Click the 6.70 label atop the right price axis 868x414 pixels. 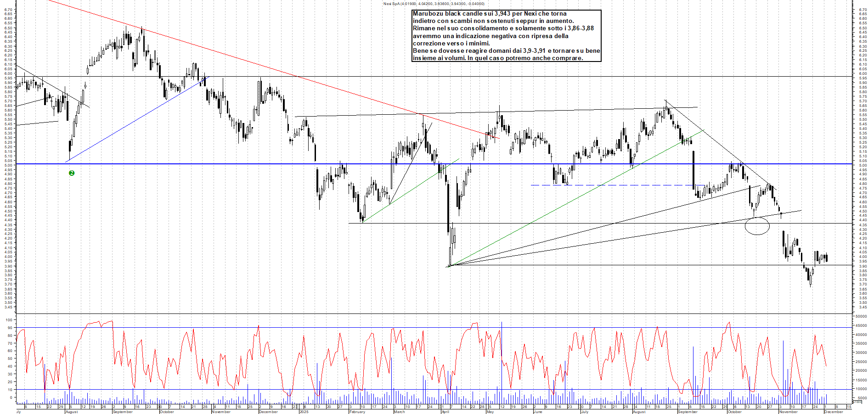tap(862, 10)
